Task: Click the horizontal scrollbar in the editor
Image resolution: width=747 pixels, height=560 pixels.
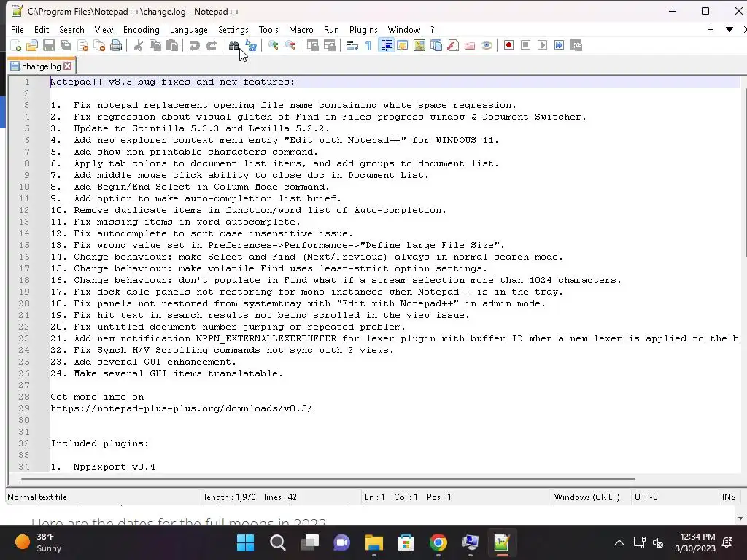Action: pos(328,479)
